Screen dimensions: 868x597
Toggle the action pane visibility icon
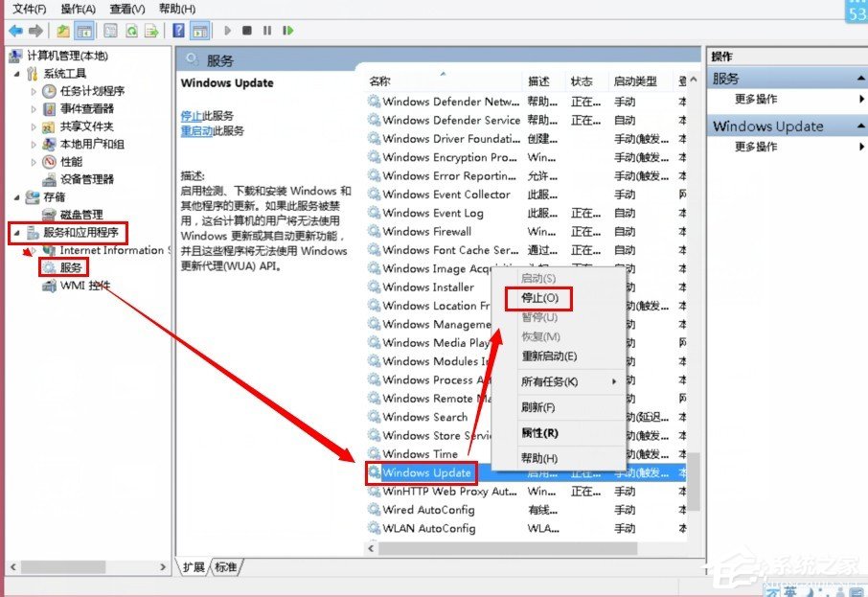[x=201, y=30]
